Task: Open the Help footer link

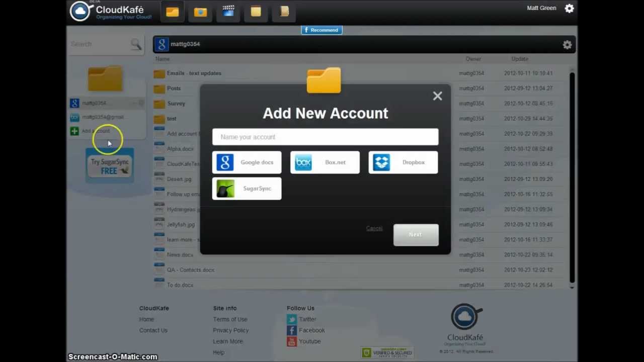Action: [219, 352]
